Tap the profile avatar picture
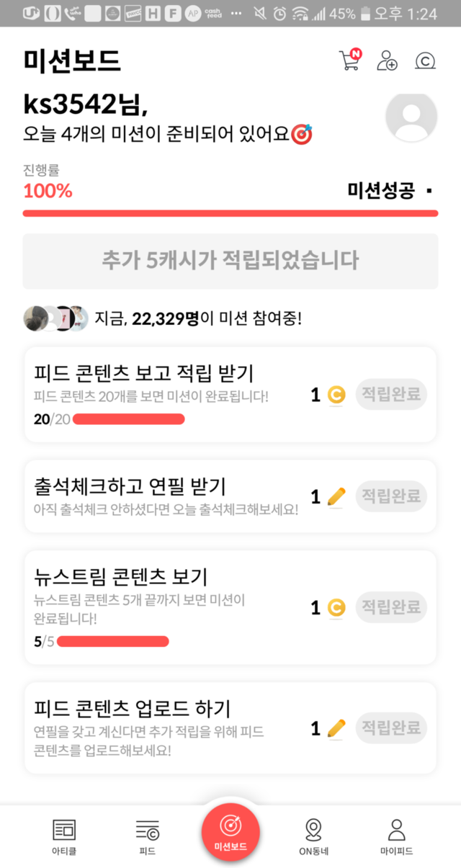Image resolution: width=461 pixels, height=868 pixels. tap(411, 117)
